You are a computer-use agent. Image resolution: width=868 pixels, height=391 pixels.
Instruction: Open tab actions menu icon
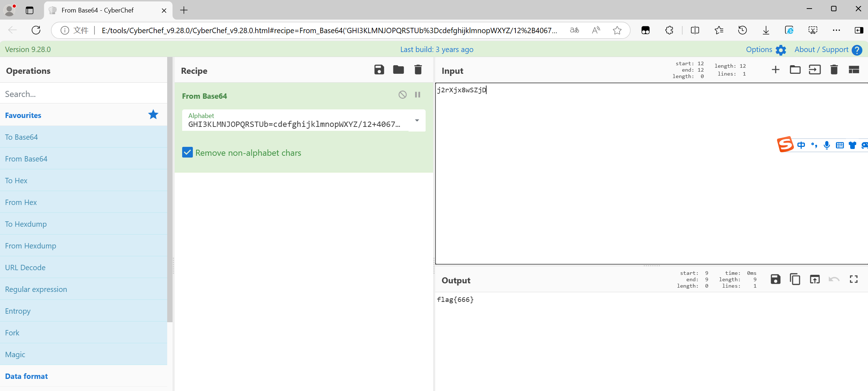tap(30, 10)
